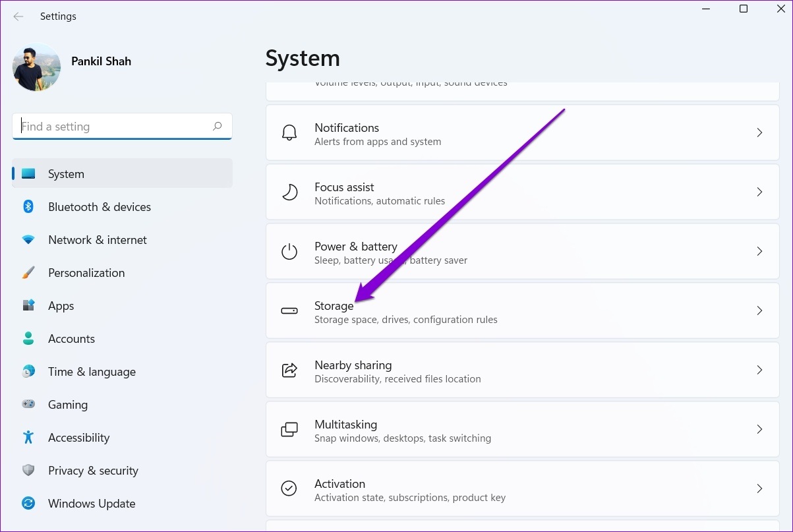Open the profile picture of Pankil Shah

click(x=36, y=67)
